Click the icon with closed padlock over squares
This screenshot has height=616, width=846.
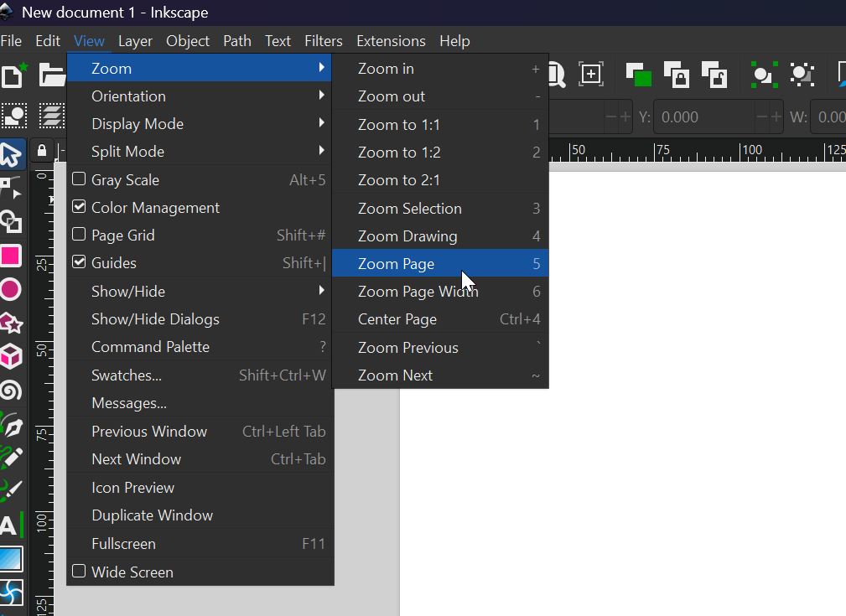tap(677, 74)
